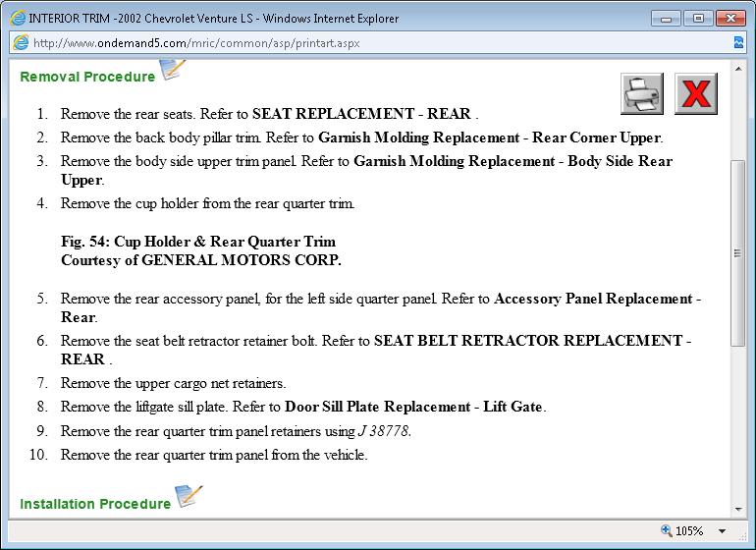756x550 pixels.
Task: Click the 105% zoom level text
Action: 689,531
